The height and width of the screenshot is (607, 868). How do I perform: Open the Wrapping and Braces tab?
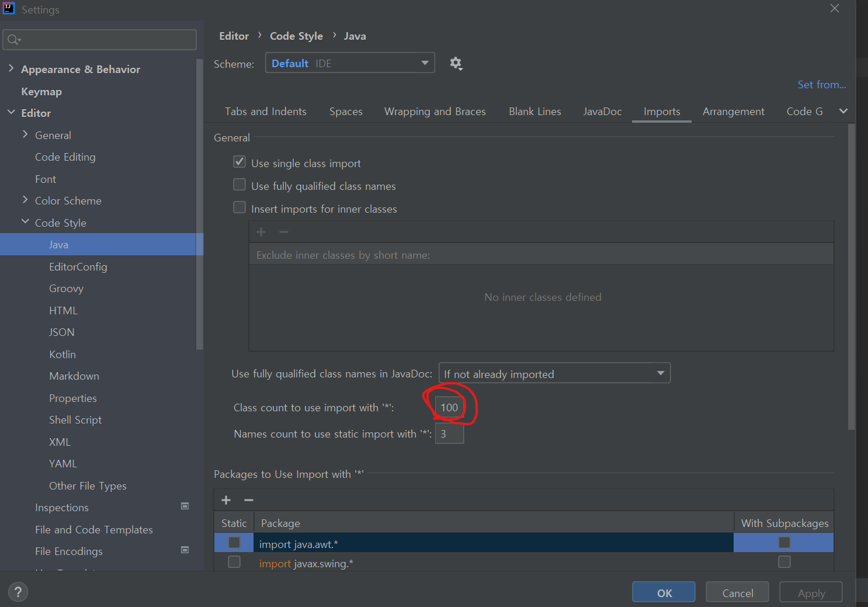click(x=435, y=112)
